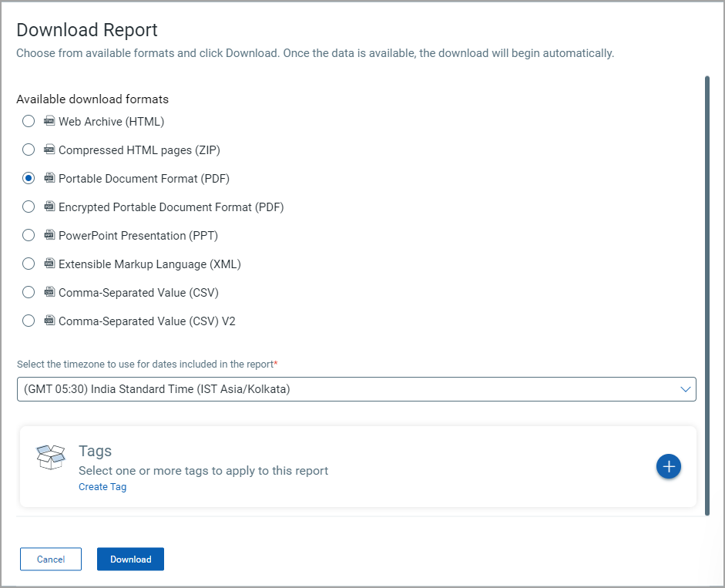This screenshot has width=725, height=588.
Task: Click the ZIP file icon beside Compressed HTML pages
Action: (x=49, y=150)
